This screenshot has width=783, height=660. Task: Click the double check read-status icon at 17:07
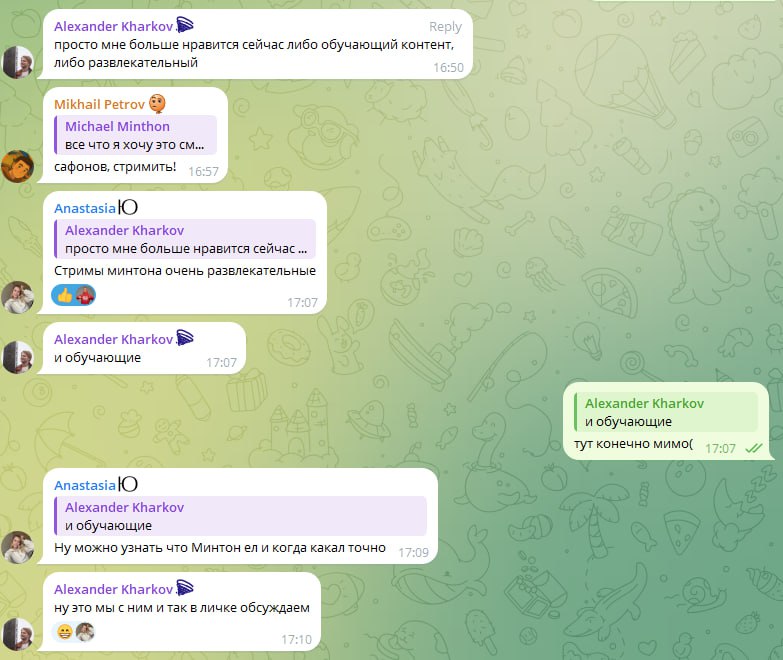(x=754, y=448)
